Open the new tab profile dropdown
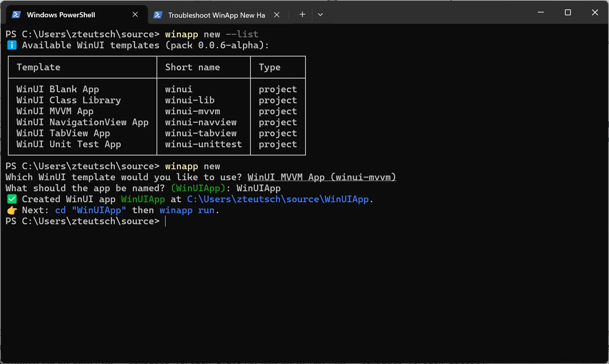This screenshot has width=609, height=364. (320, 15)
